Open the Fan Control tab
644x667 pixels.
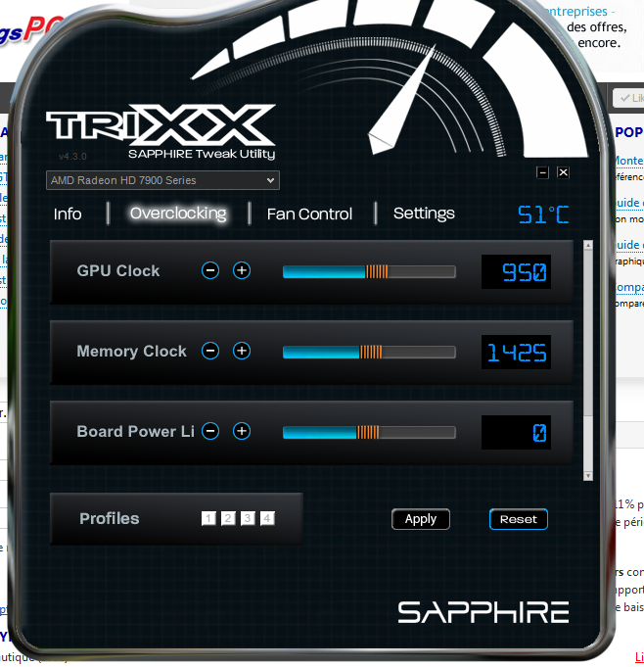click(309, 214)
